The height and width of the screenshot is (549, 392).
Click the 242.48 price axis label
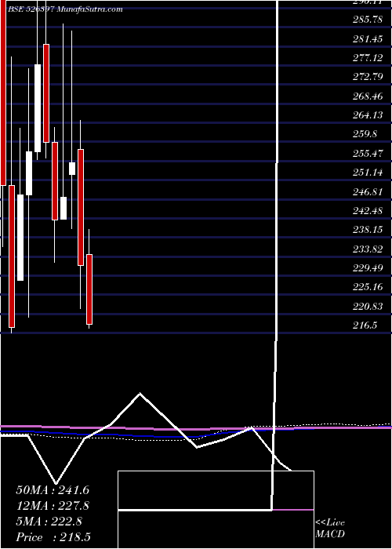(x=368, y=211)
